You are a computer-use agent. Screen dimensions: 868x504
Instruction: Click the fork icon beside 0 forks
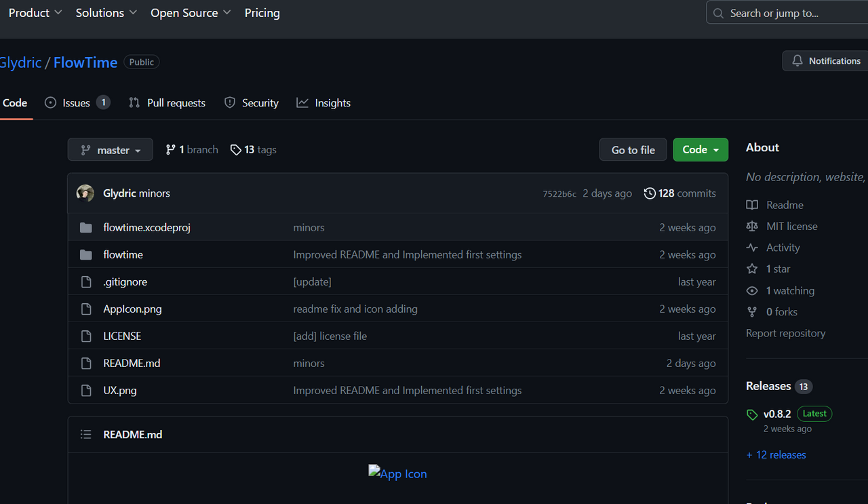tap(752, 312)
